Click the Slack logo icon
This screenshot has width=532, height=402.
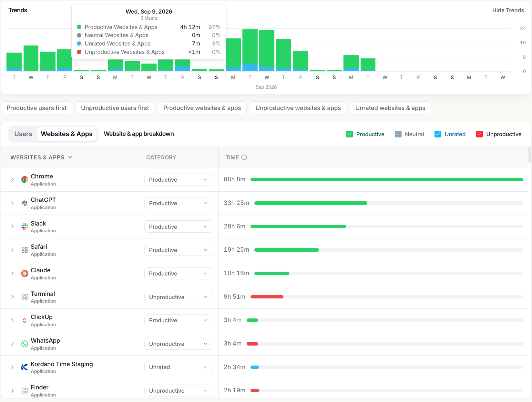click(25, 226)
